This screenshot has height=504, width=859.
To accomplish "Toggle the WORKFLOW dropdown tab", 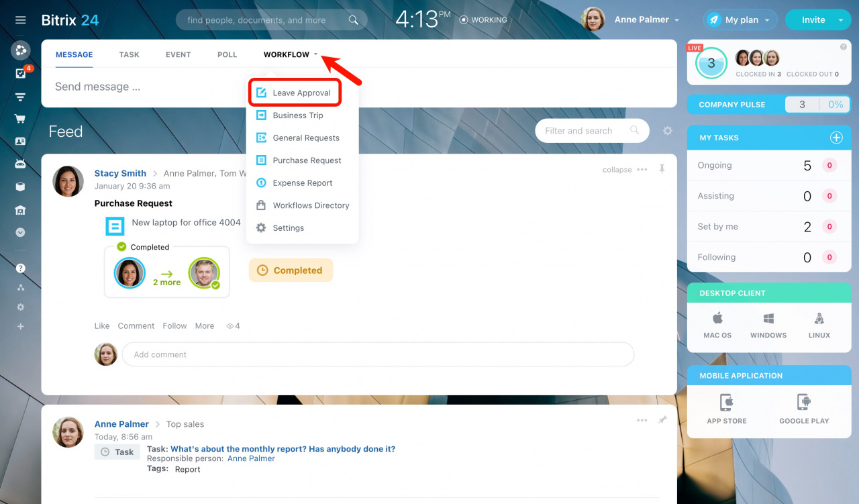I will point(291,54).
